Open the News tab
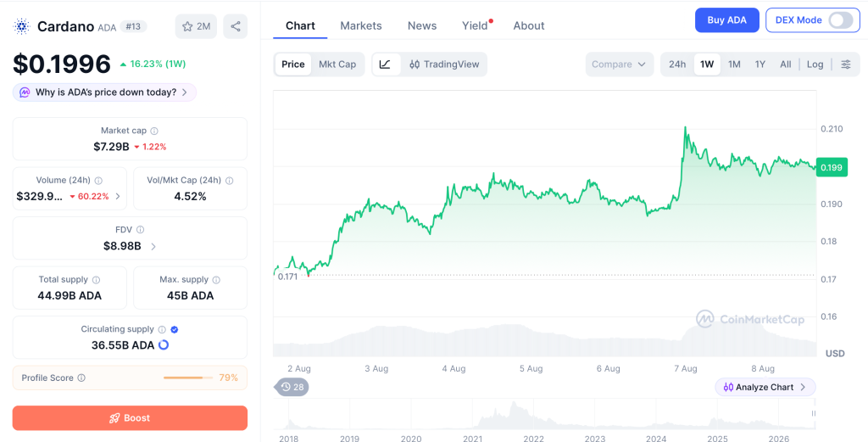The width and height of the screenshot is (868, 442). click(422, 25)
